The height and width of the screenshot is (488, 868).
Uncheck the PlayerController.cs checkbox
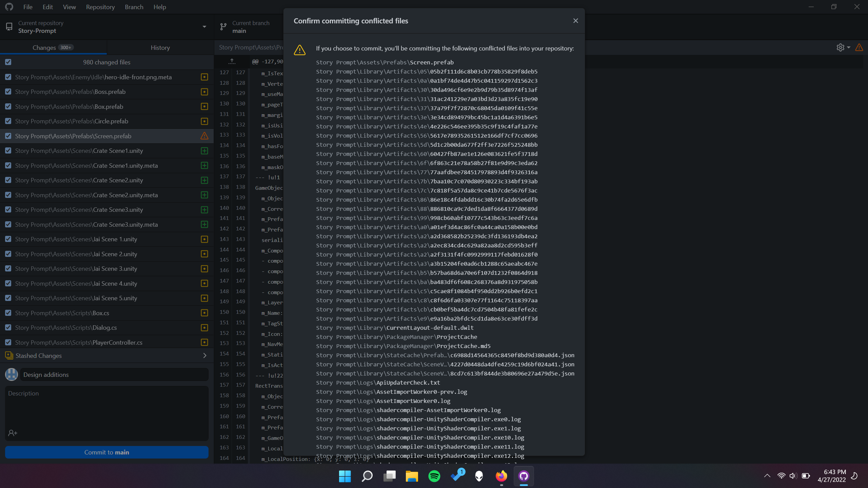(8, 342)
